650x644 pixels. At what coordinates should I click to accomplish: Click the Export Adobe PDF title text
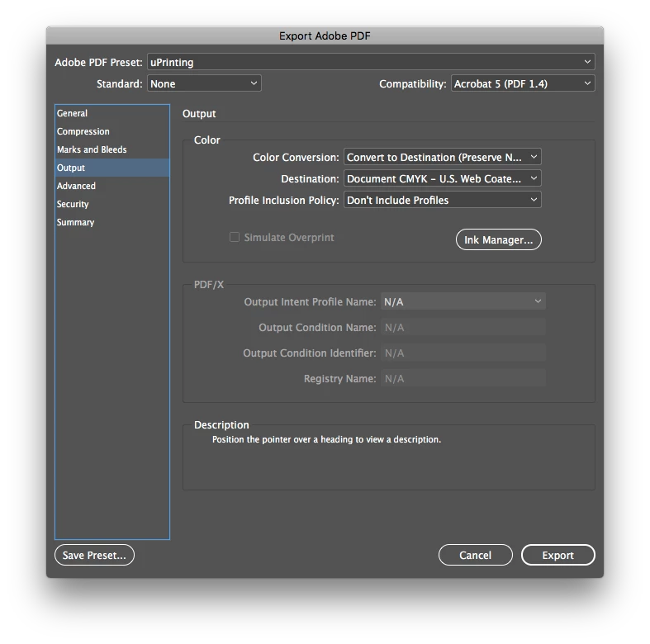(325, 36)
